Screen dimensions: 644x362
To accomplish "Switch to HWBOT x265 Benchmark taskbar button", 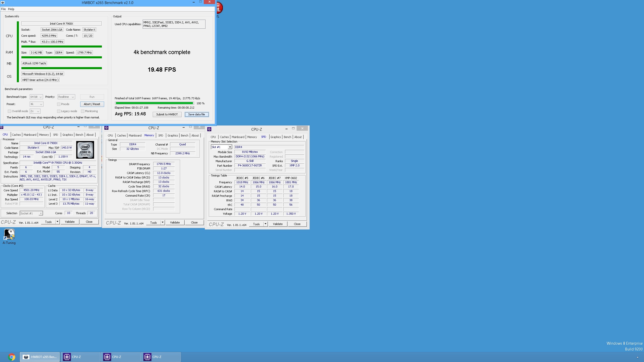I will (x=40, y=357).
